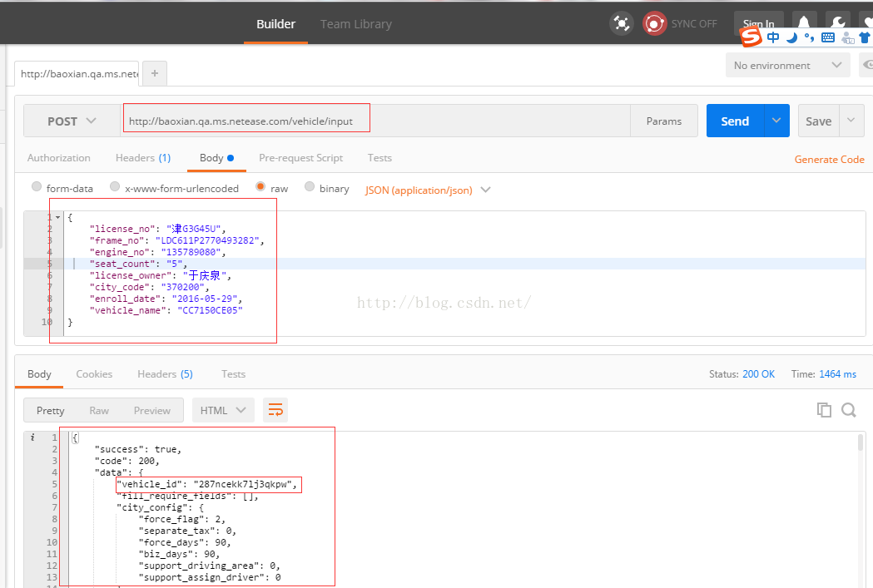Screen dimensions: 873x588
Task: Open the POST method dropdown
Action: point(72,121)
